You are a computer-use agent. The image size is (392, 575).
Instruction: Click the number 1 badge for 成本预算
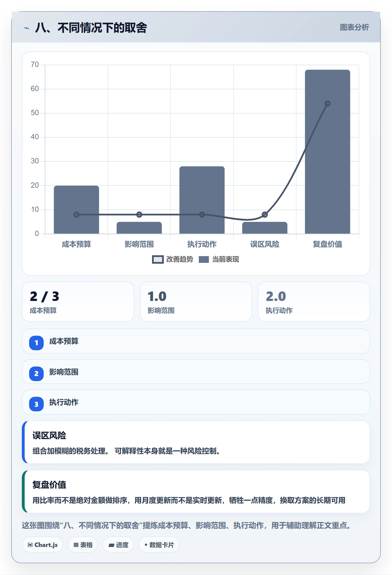pos(36,343)
